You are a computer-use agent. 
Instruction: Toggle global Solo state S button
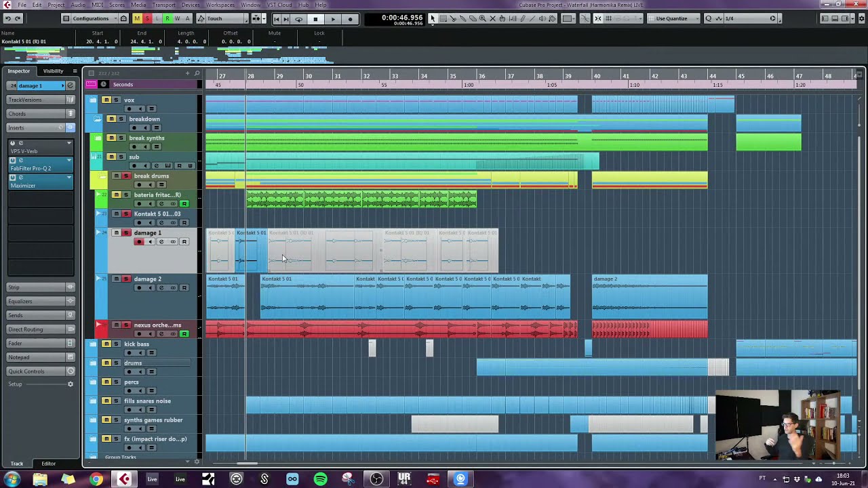(147, 18)
